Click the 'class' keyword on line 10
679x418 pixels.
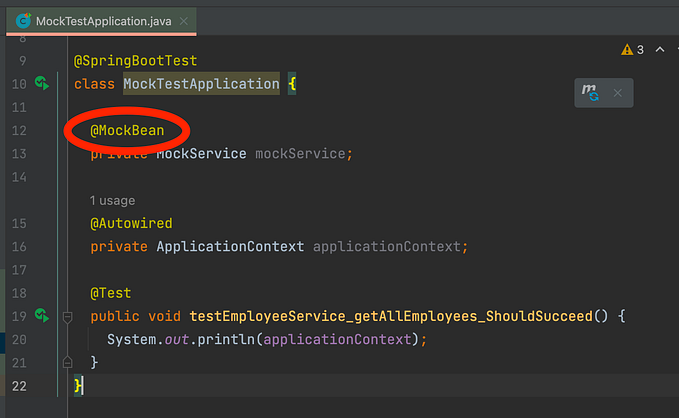pos(94,84)
